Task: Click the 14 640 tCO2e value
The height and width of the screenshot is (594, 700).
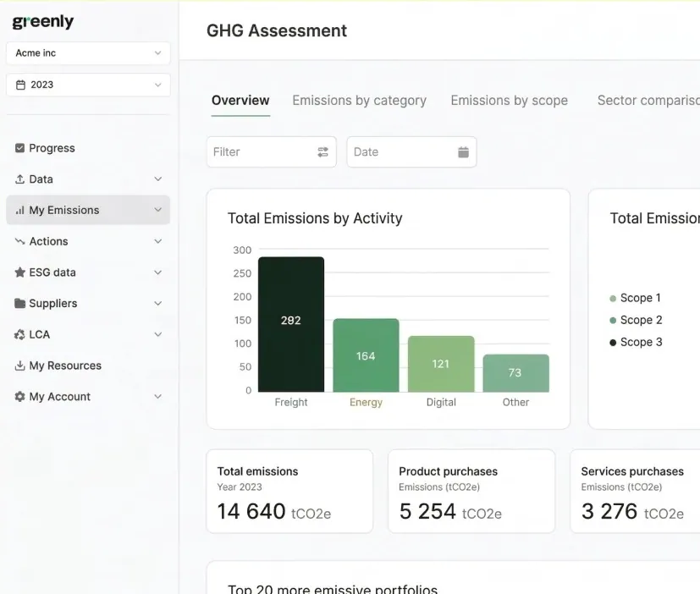Action: click(x=274, y=512)
